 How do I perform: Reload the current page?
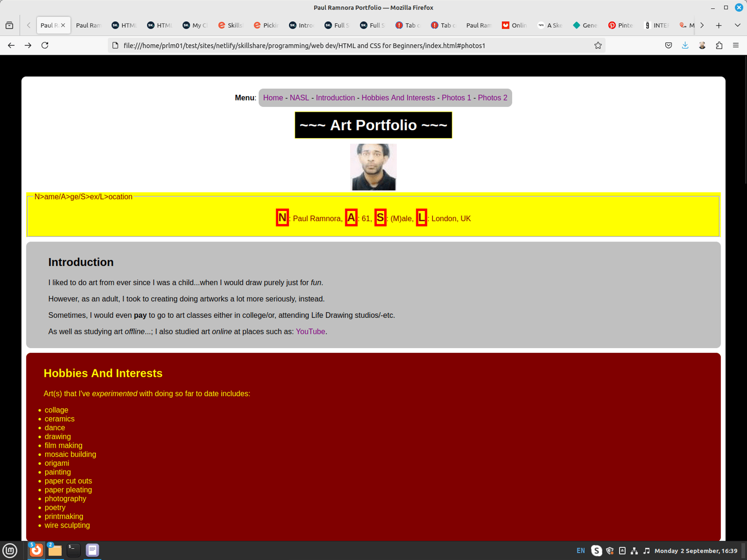(45, 45)
